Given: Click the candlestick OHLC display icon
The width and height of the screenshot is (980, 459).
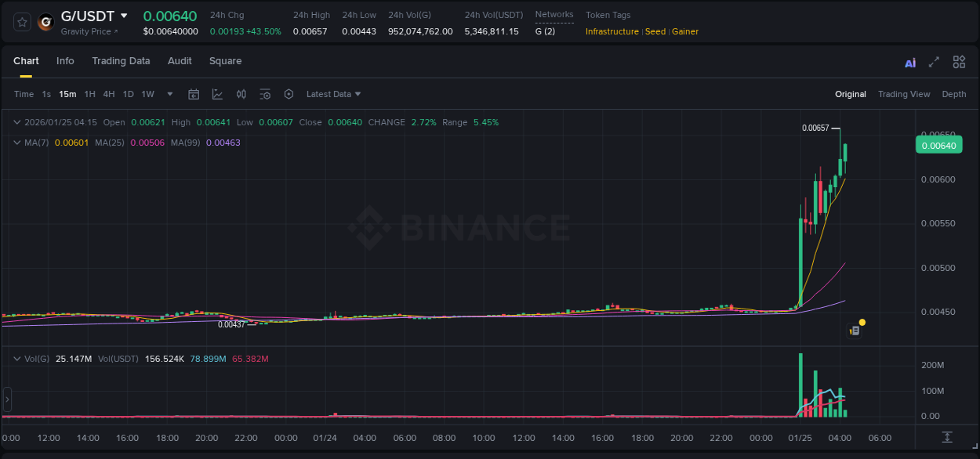Looking at the screenshot, I should 241,94.
